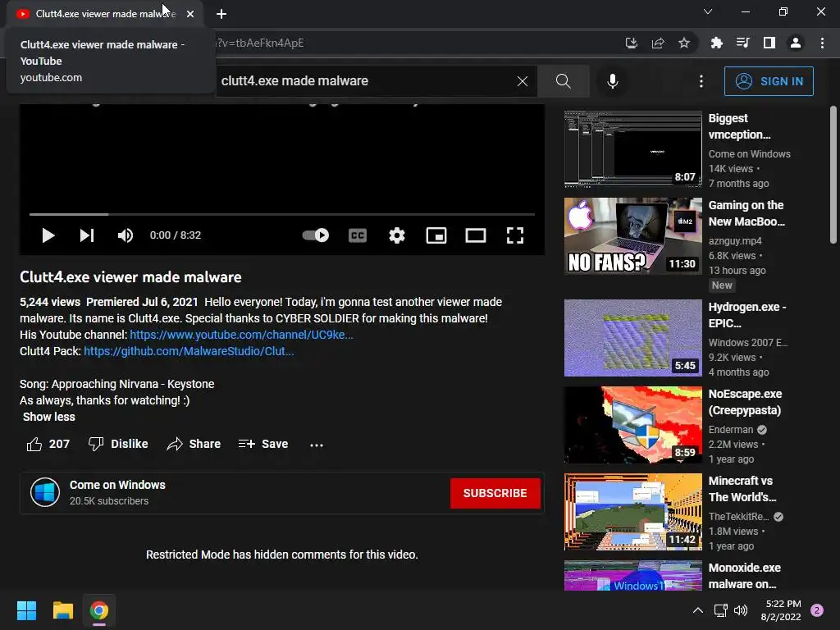Click Chrome icon in taskbar
Image resolution: width=840 pixels, height=630 pixels.
(99, 610)
